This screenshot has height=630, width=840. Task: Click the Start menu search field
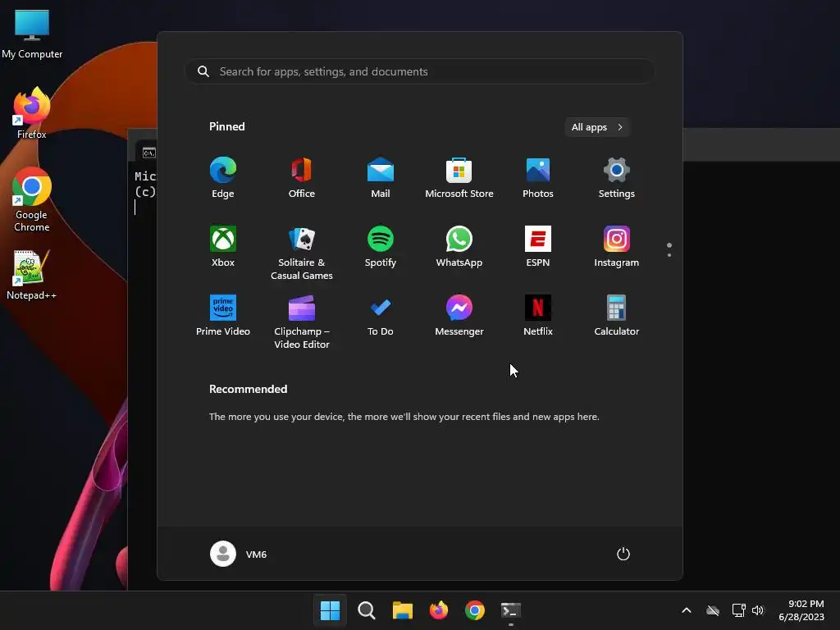click(x=420, y=71)
